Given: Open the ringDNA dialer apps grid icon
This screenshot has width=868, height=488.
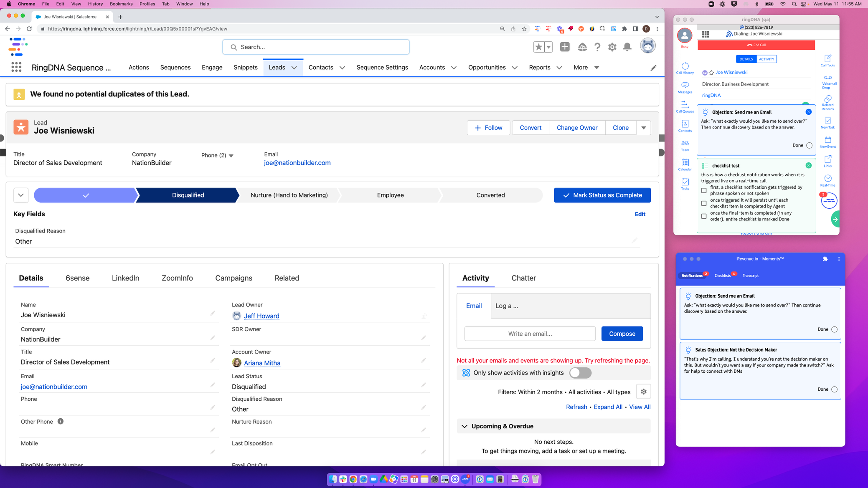Looking at the screenshot, I should 706,34.
